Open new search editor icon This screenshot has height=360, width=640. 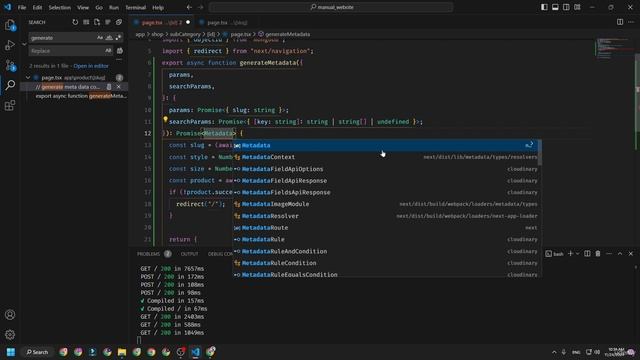pos(97,22)
